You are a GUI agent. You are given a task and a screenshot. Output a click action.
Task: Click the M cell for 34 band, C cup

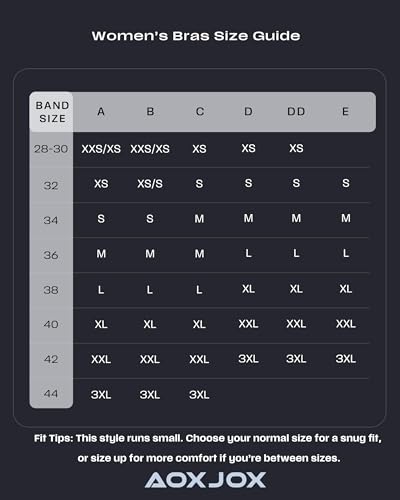pos(199,219)
